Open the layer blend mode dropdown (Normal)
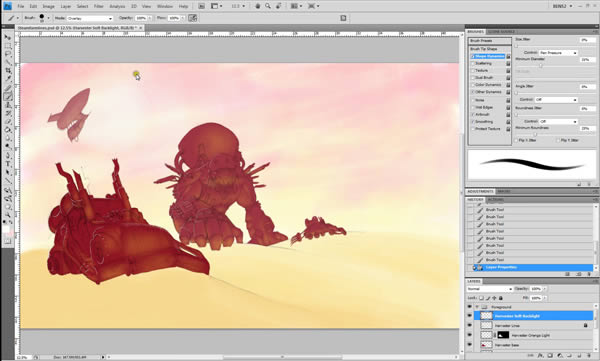The image size is (600, 361). pos(489,289)
